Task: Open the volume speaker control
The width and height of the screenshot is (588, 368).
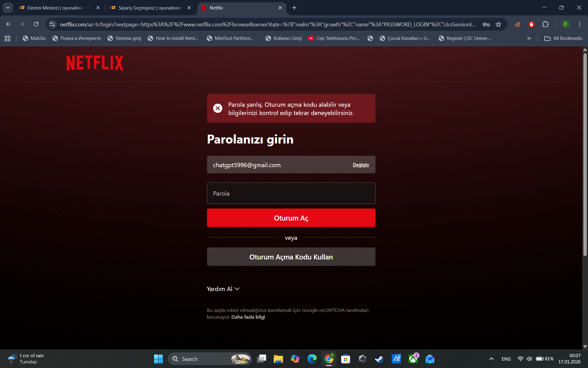Action: pos(530,359)
